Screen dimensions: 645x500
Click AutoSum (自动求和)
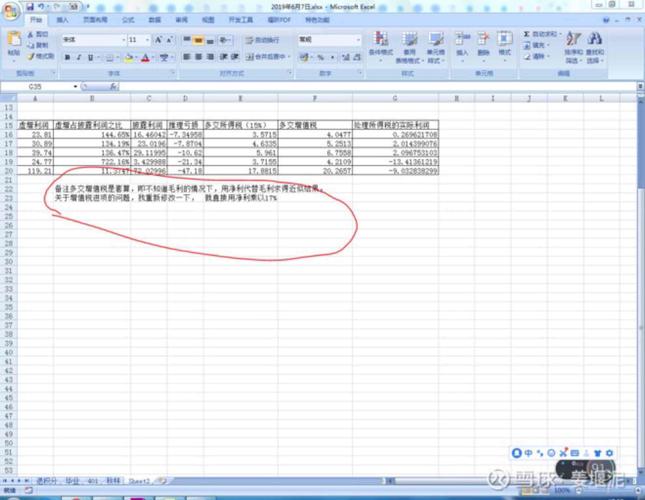coord(542,35)
